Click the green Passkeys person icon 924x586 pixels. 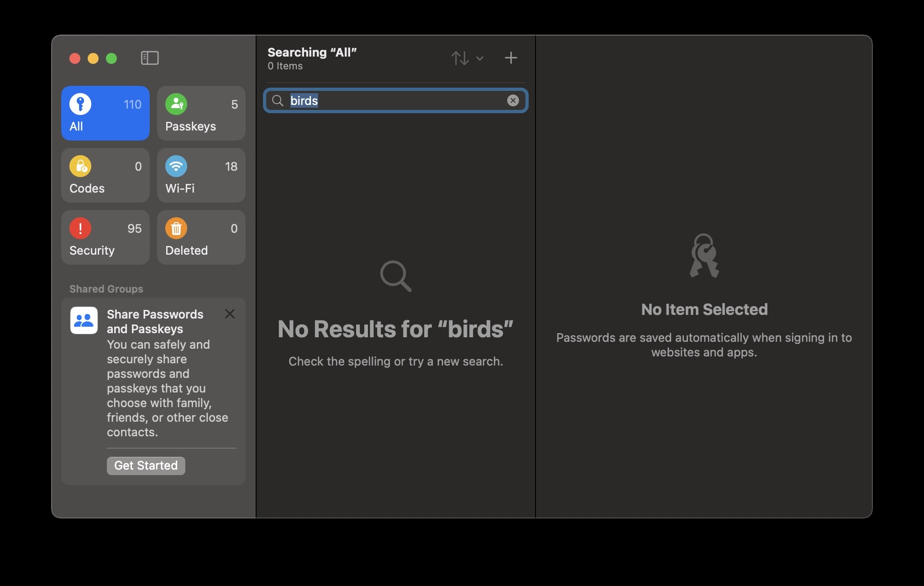176,105
